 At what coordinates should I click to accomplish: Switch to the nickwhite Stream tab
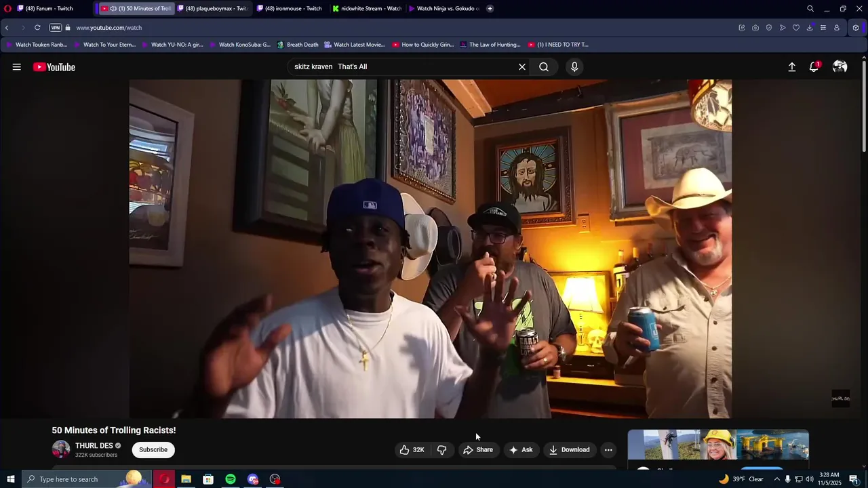pos(367,9)
